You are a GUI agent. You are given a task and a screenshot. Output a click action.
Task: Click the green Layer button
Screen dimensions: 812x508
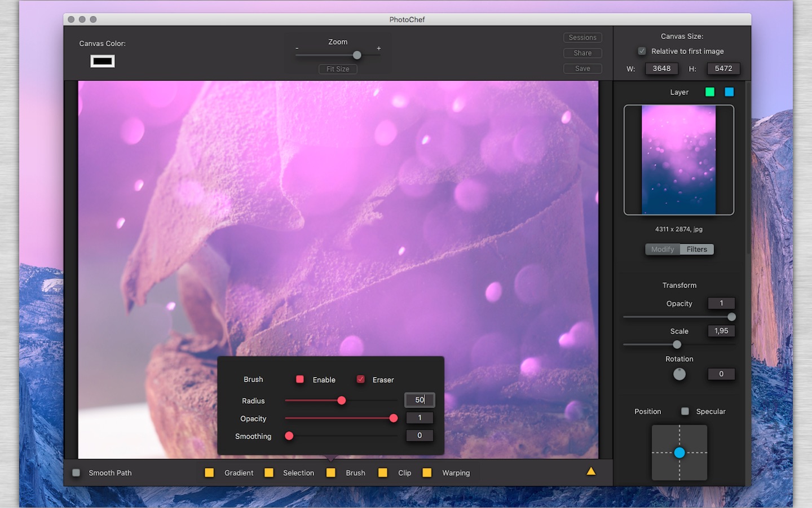tap(710, 92)
